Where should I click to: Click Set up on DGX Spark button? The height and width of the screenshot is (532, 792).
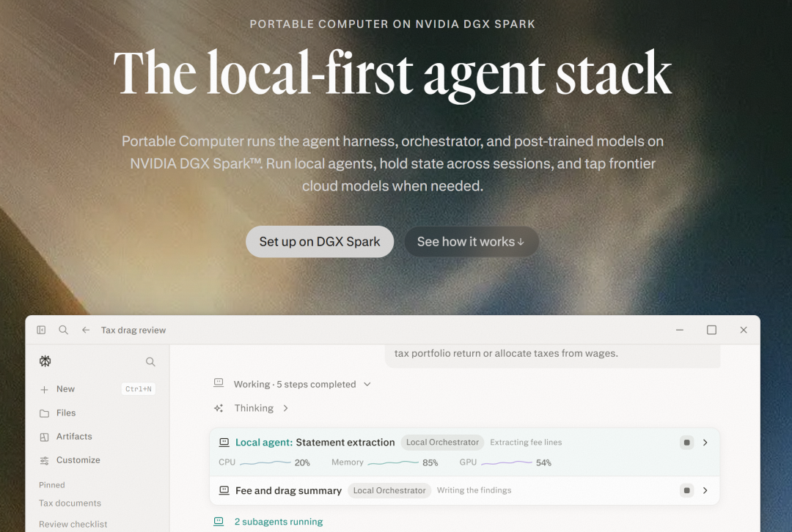tap(320, 242)
